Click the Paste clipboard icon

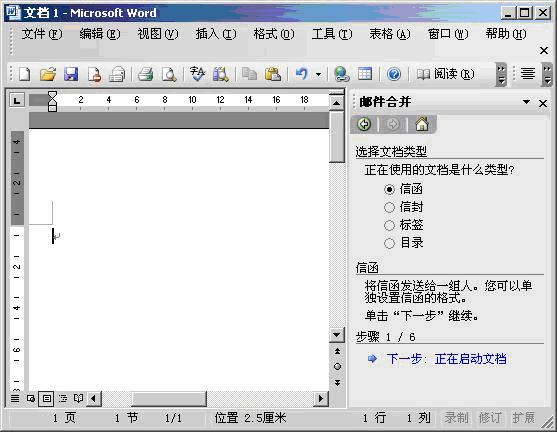[273, 74]
